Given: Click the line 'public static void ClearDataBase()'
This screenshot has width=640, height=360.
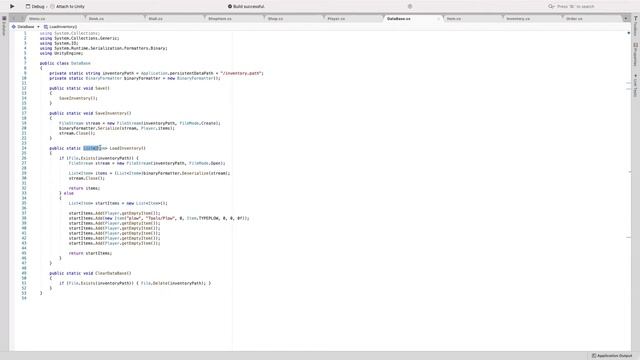Looking at the screenshot, I should pyautogui.click(x=90, y=273).
